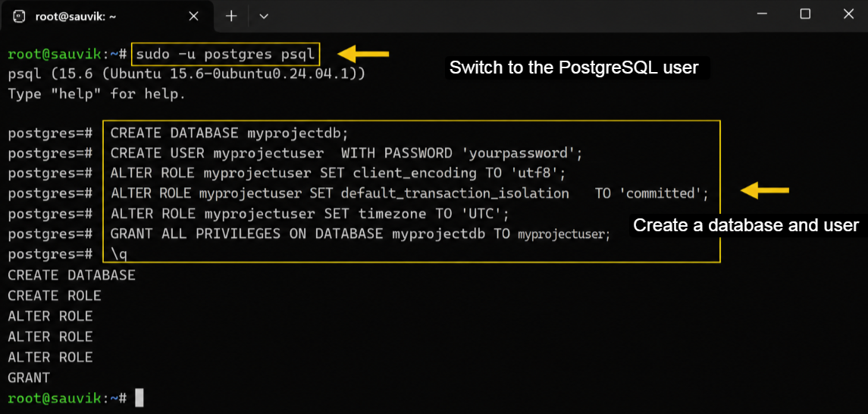Open a new terminal tab with plus icon
The image size is (868, 414).
tap(231, 16)
